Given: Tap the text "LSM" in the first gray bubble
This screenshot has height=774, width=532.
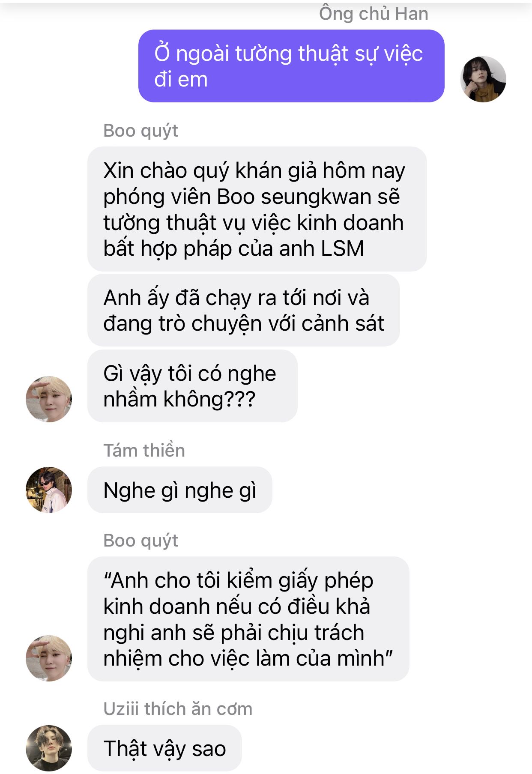Looking at the screenshot, I should tap(342, 248).
